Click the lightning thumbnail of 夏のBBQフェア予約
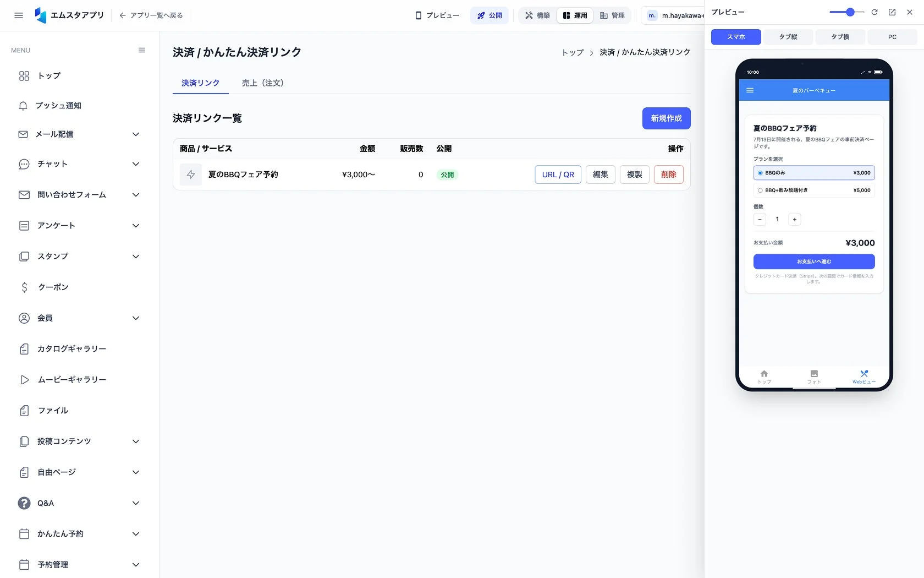 pos(191,175)
